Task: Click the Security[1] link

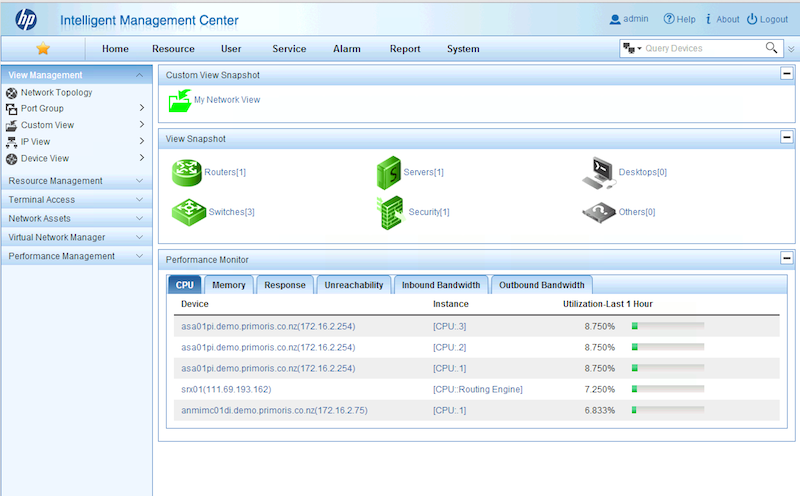Action: tap(429, 212)
